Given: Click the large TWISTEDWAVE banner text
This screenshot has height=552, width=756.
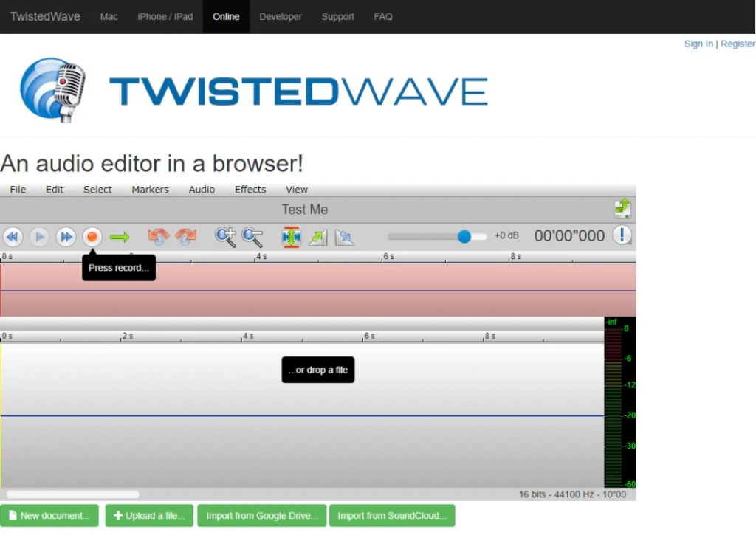Looking at the screenshot, I should [x=298, y=91].
